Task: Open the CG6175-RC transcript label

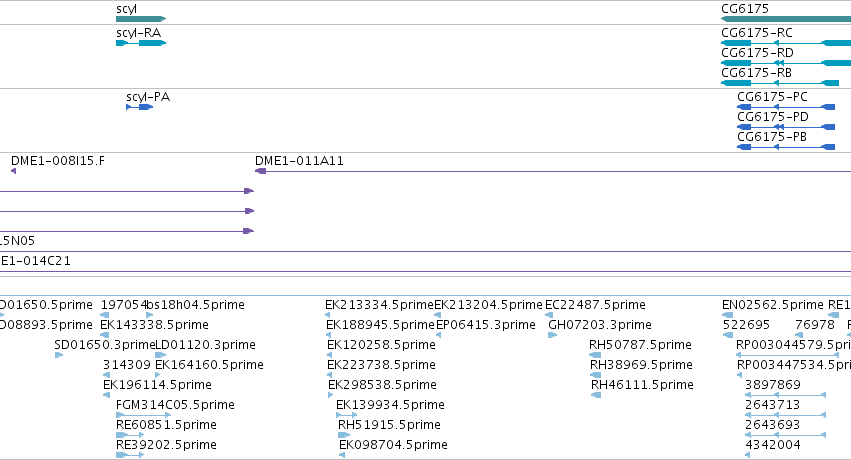Action: point(757,33)
